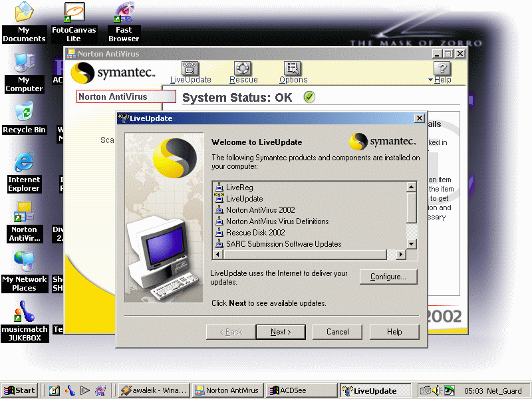Cancel the LiveUpdate wizard
Screen dimensions: 532x399
[x=337, y=332]
